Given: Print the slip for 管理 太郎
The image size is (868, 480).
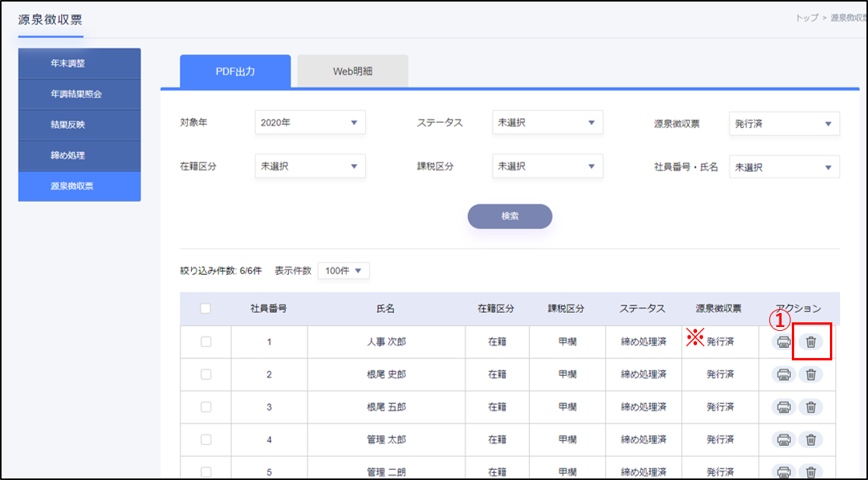Looking at the screenshot, I should 784,440.
